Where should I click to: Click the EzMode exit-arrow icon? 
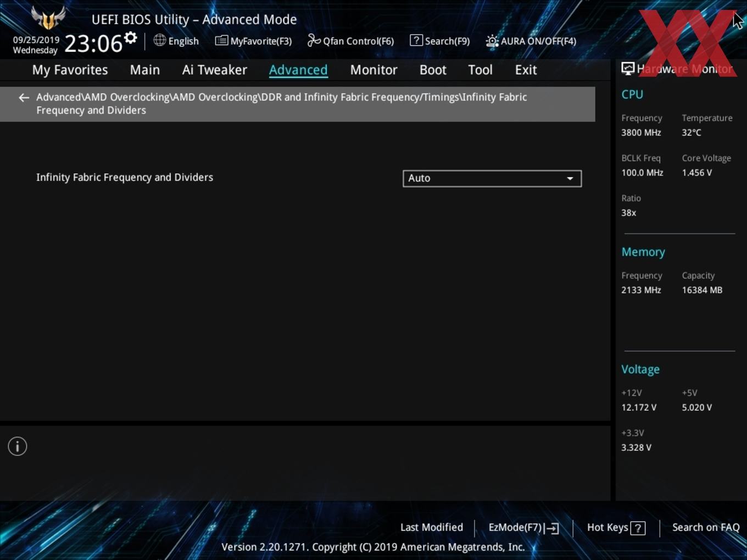pyautogui.click(x=553, y=528)
